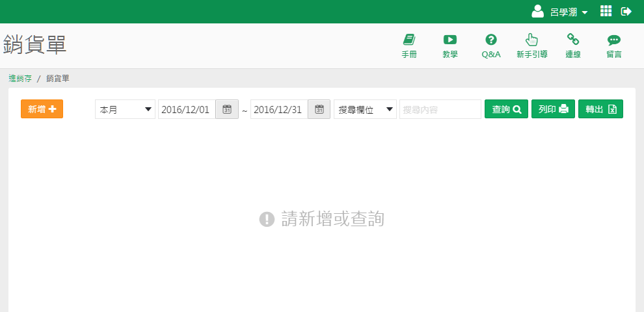Expand the 搜尋欄位 search field dropdown
This screenshot has width=644, height=312.
pos(365,109)
